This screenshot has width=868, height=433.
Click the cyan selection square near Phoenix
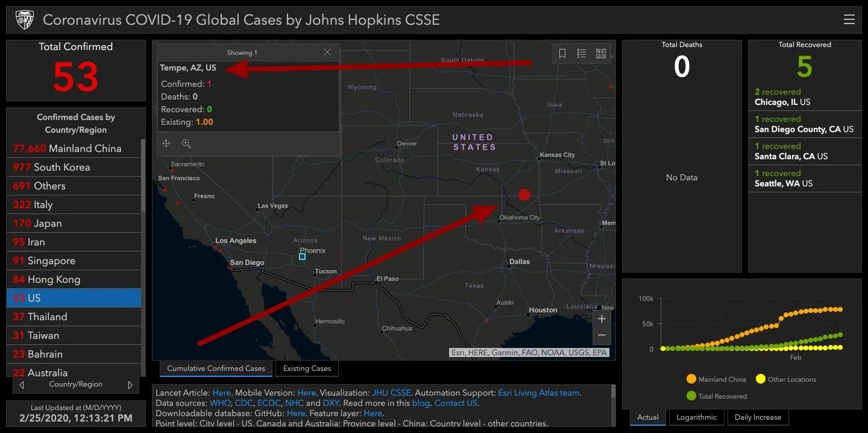pos(302,257)
